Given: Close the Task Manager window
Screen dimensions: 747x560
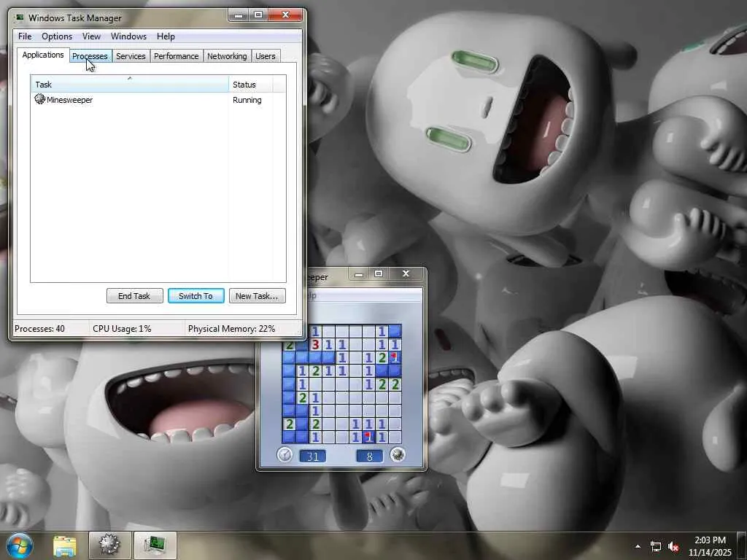Looking at the screenshot, I should 285,15.
